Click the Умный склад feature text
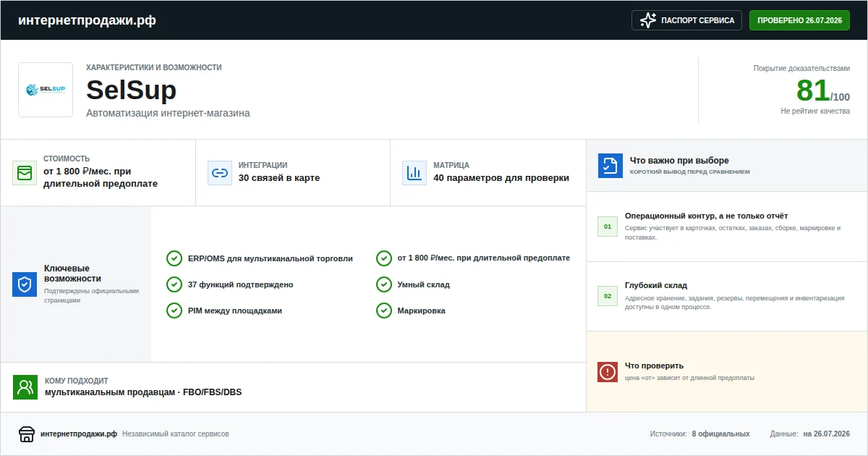868x456 pixels. (x=424, y=284)
